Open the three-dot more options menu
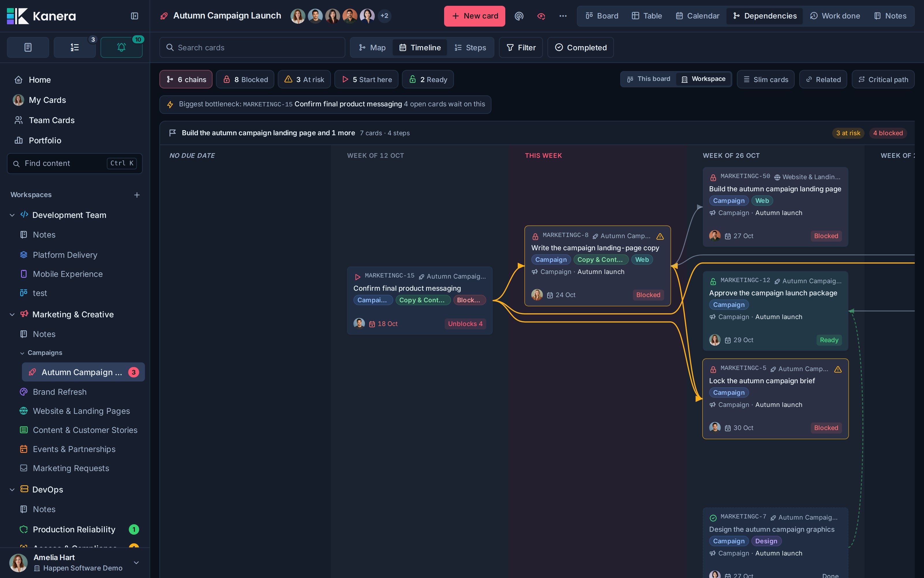Viewport: 924px width, 578px height. pyautogui.click(x=563, y=16)
